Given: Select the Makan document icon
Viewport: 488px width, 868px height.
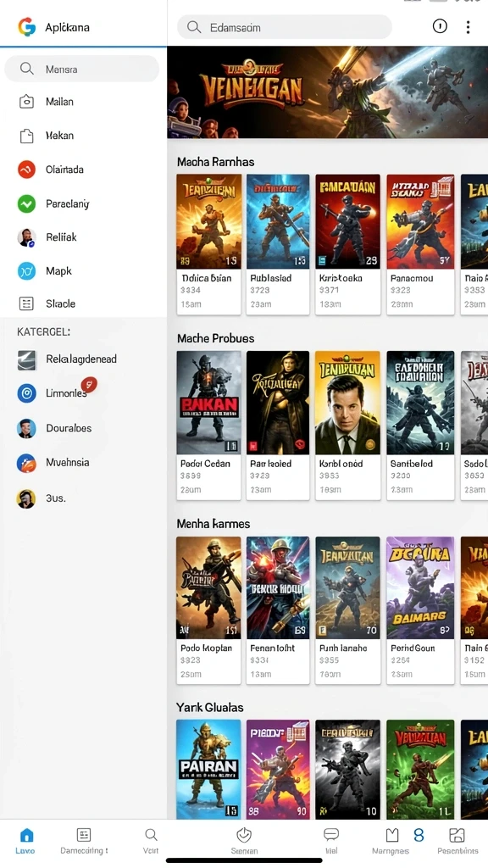Looking at the screenshot, I should (26, 136).
